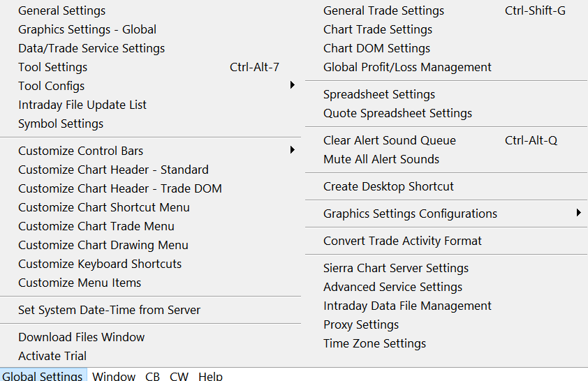The image size is (588, 381).
Task: Open the Help menu
Action: (x=210, y=376)
